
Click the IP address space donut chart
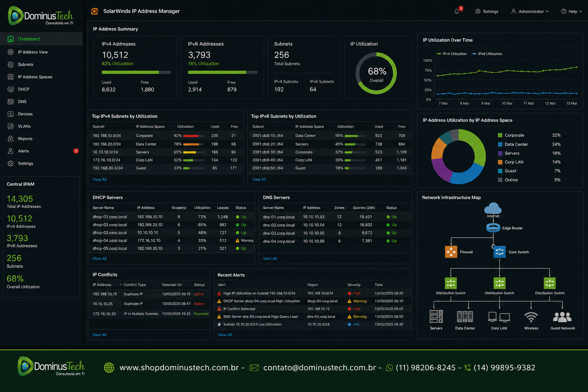[x=459, y=157]
